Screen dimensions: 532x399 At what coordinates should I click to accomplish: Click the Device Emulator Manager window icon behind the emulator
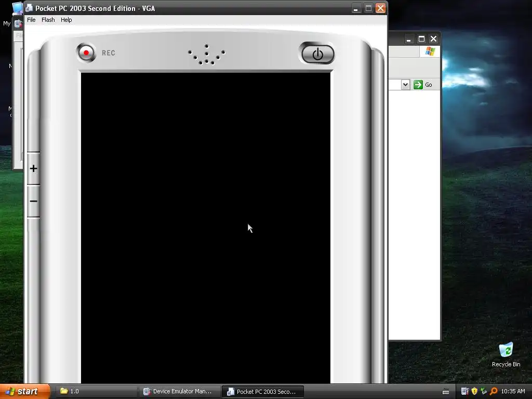coord(18,24)
